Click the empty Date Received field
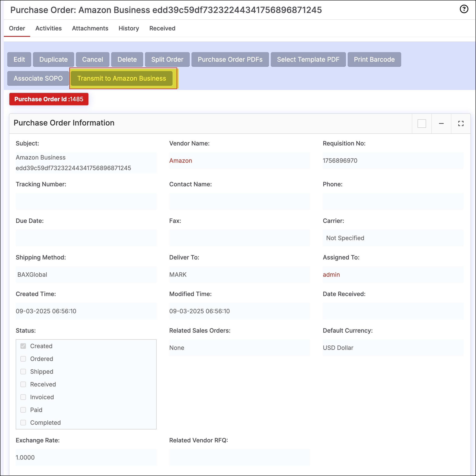Image resolution: width=476 pixels, height=476 pixels. (393, 311)
